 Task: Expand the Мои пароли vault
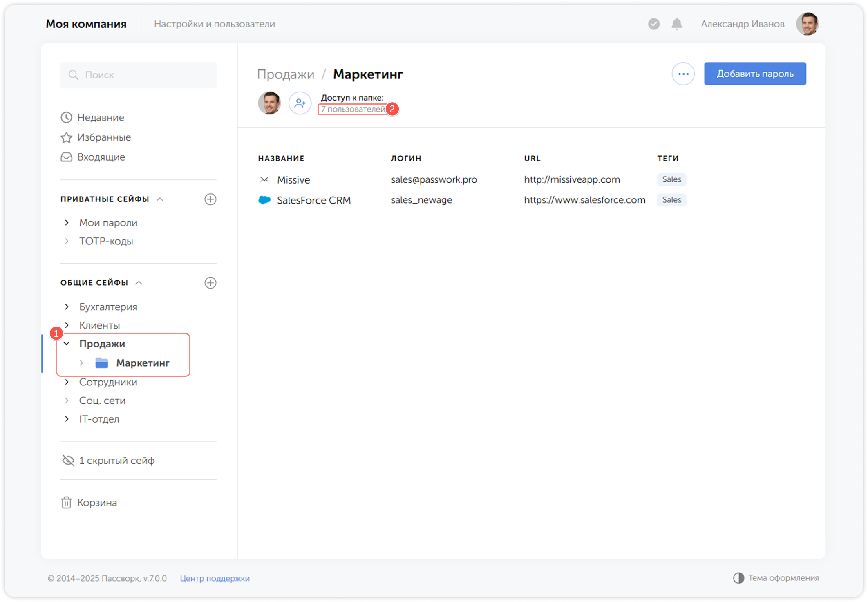(x=67, y=223)
